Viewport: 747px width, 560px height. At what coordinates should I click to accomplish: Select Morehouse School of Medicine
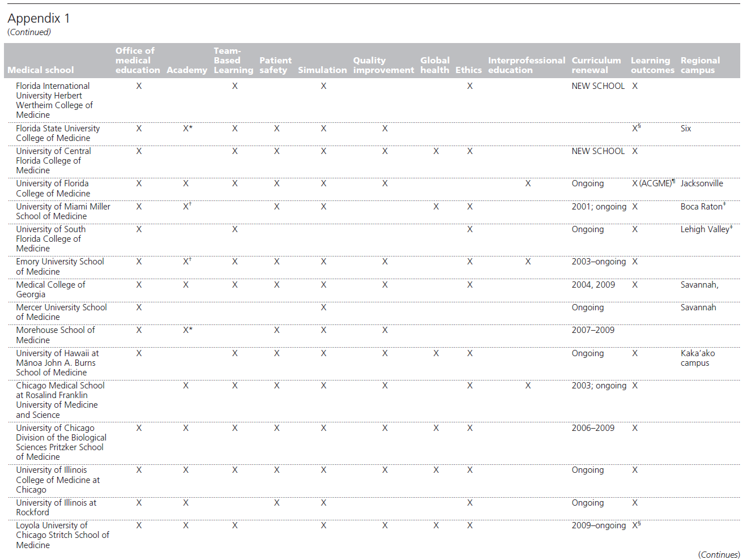[56, 335]
